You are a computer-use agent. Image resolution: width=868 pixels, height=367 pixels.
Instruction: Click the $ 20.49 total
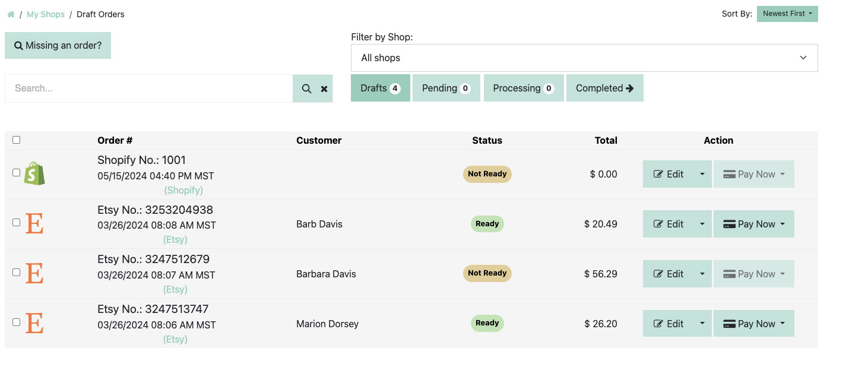[x=601, y=224]
